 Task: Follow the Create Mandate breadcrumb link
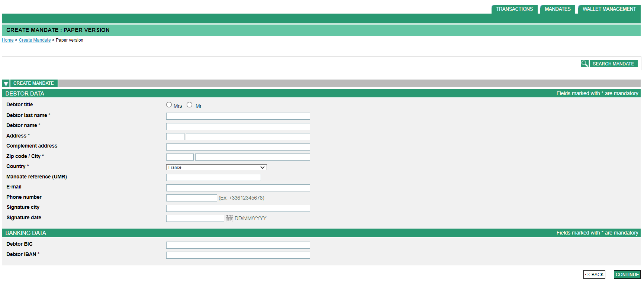pyautogui.click(x=35, y=40)
